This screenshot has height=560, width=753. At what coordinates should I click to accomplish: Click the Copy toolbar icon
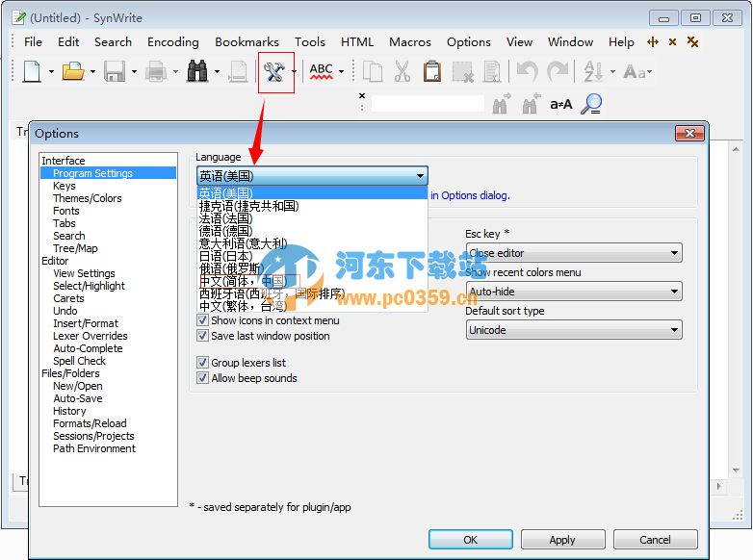(x=373, y=72)
